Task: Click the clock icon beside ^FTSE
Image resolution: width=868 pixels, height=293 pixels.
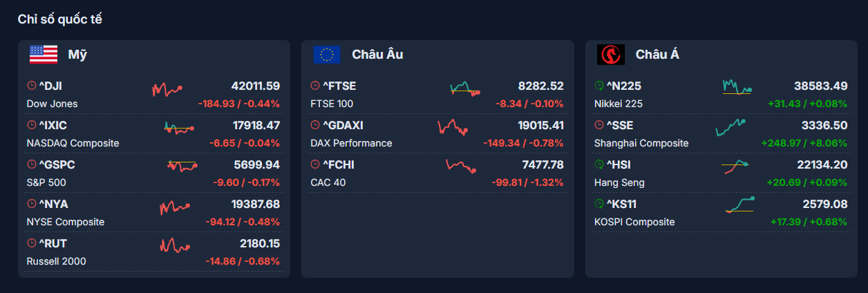Action: point(315,86)
